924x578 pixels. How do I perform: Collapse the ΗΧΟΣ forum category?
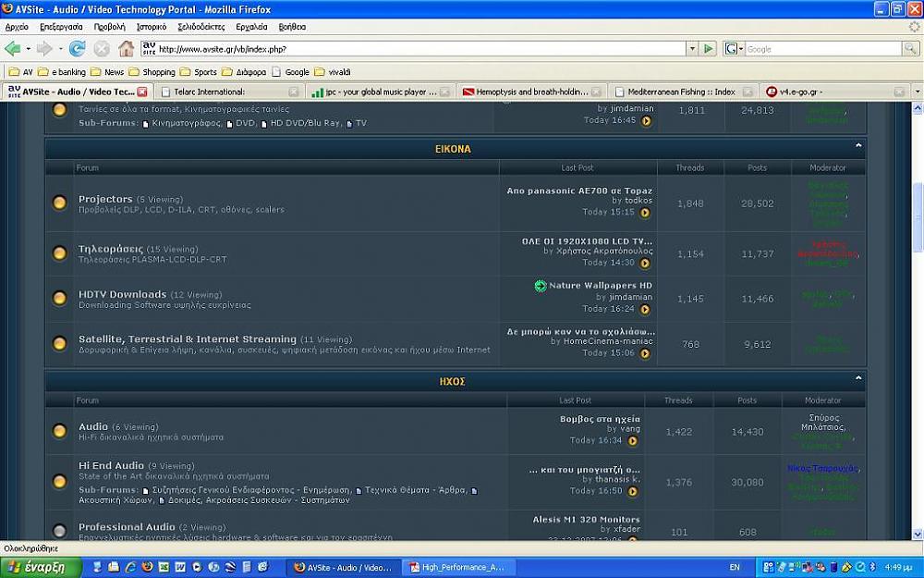(x=858, y=378)
